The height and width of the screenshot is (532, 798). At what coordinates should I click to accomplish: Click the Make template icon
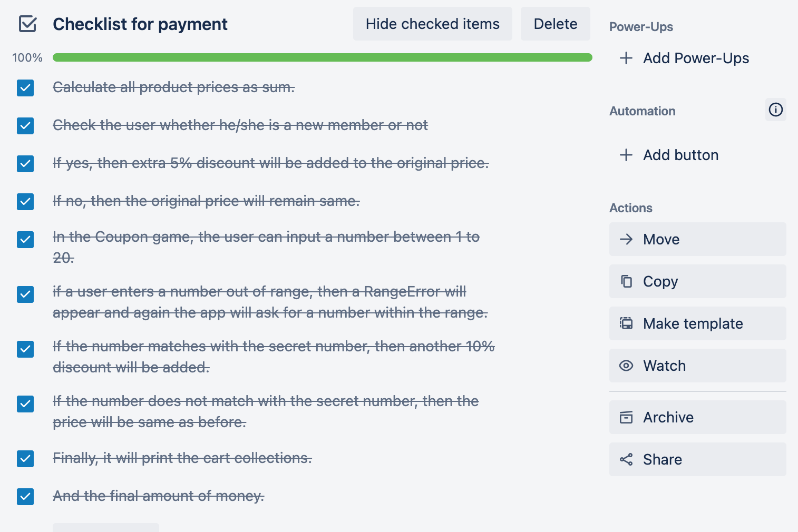point(626,323)
